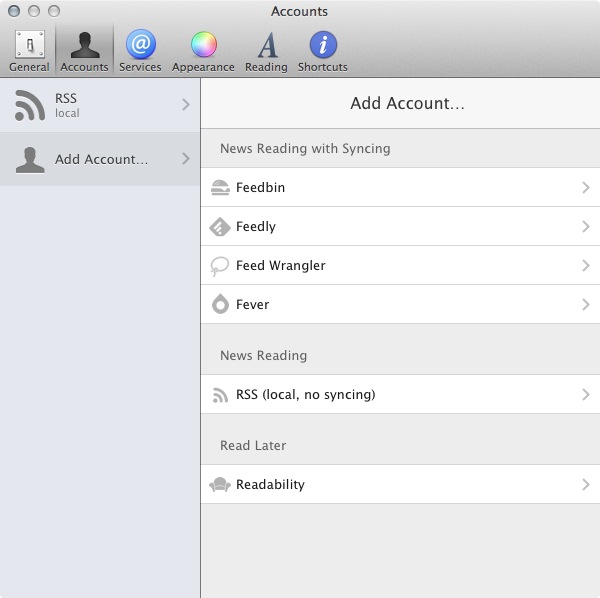Image resolution: width=600 pixels, height=598 pixels.
Task: Choose Feedbin as account type
Action: pyautogui.click(x=400, y=187)
